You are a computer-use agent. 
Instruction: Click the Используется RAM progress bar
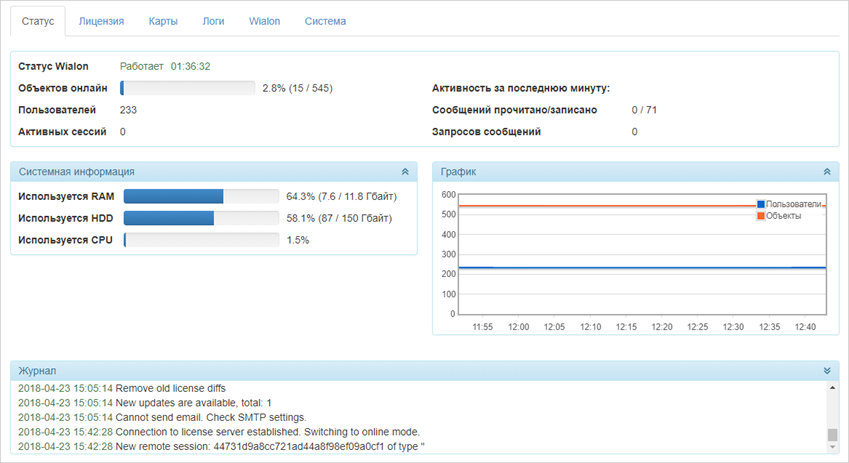(201, 196)
